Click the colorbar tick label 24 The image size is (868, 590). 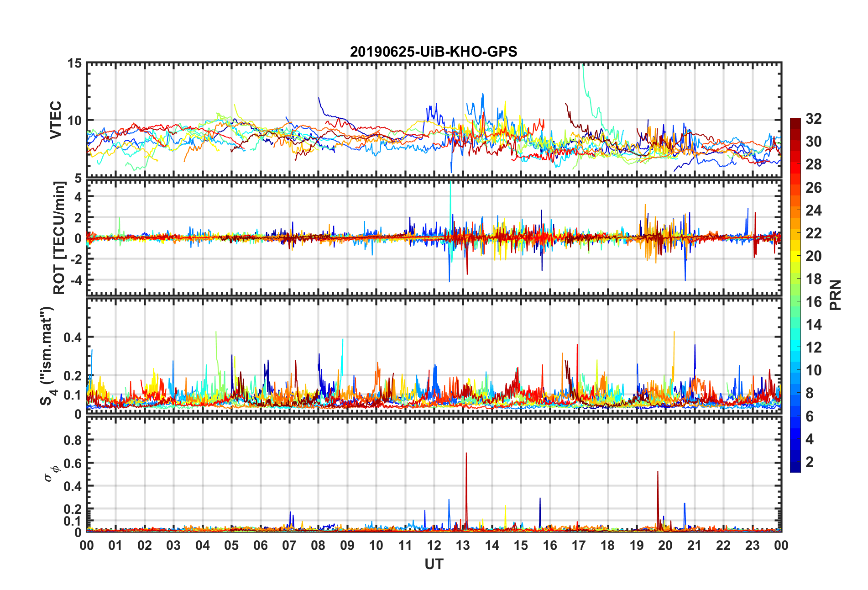click(814, 211)
